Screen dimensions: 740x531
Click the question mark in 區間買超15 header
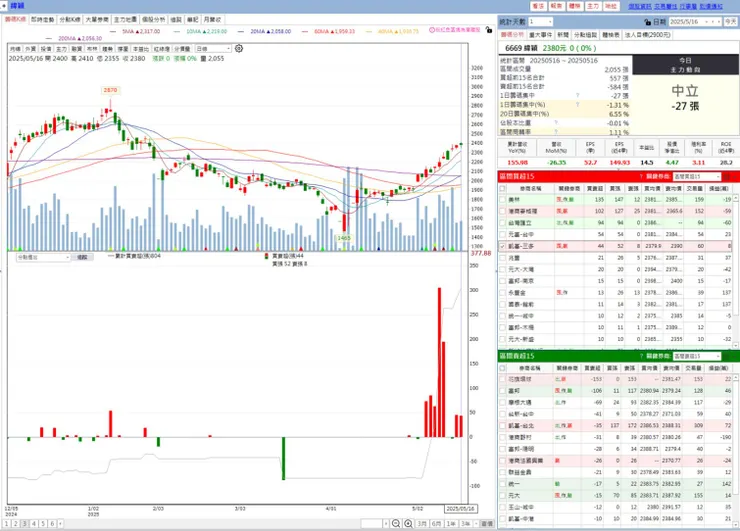tap(641, 177)
